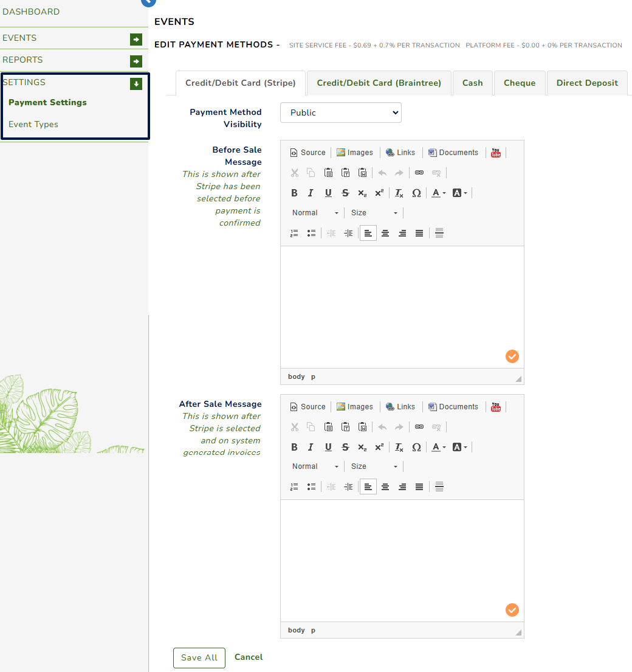Toggle underline in After Sale editor
This screenshot has width=632, height=672.
click(328, 447)
